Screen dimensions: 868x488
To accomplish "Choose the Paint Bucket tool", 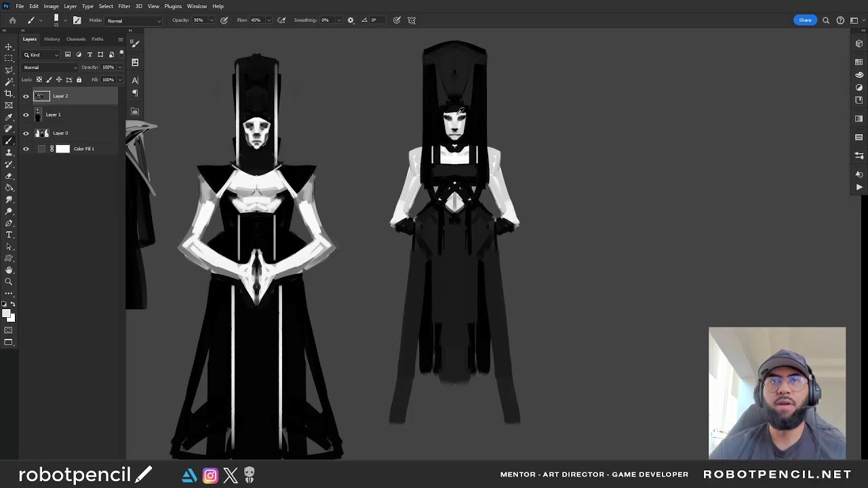I will pos(9,188).
